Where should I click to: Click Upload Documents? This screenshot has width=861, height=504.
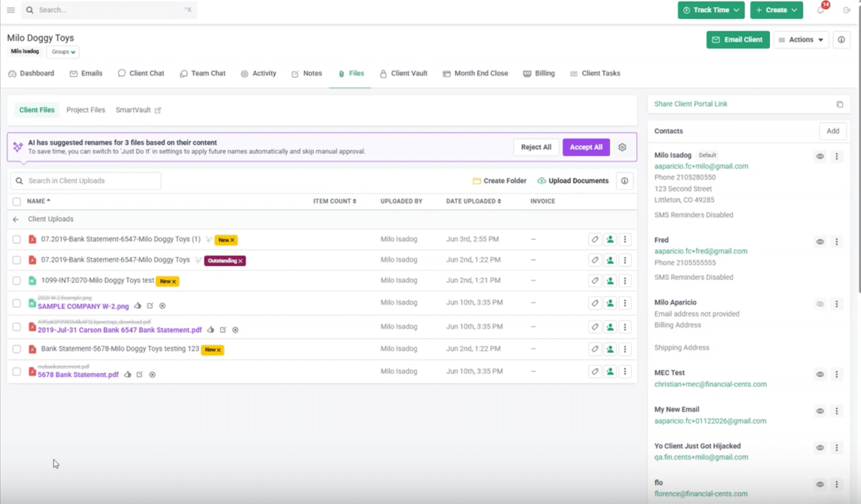click(573, 181)
